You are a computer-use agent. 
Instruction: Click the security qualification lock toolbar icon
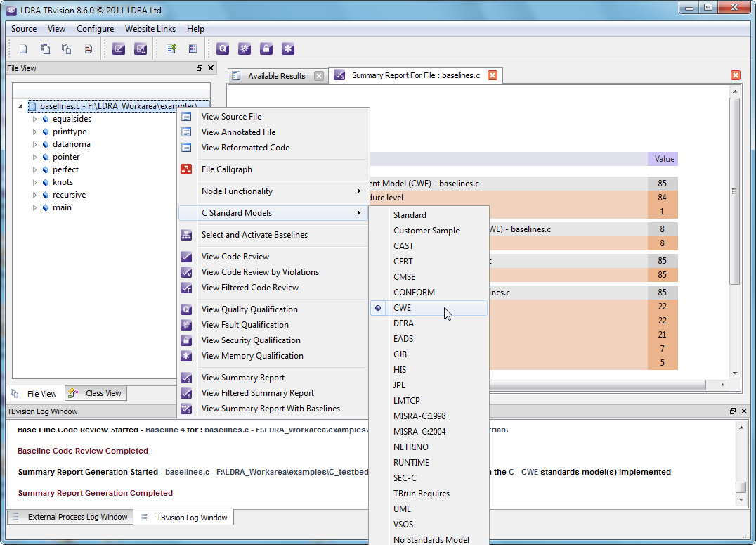[x=266, y=49]
